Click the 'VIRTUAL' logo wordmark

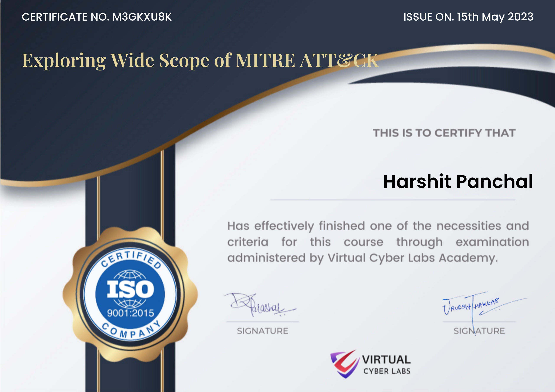[x=386, y=360]
